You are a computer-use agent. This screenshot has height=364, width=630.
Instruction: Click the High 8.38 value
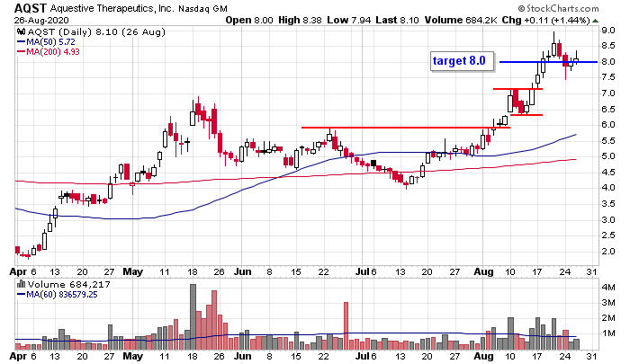pos(300,20)
